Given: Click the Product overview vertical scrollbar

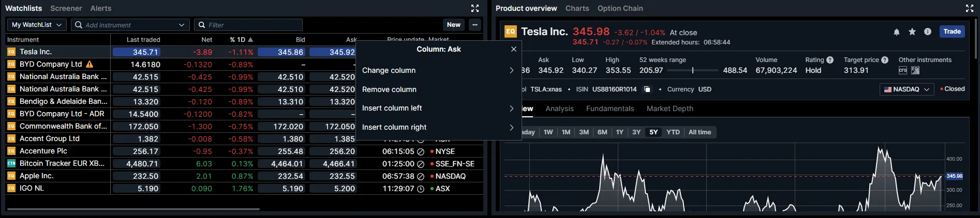Looking at the screenshot, I should (x=976, y=39).
